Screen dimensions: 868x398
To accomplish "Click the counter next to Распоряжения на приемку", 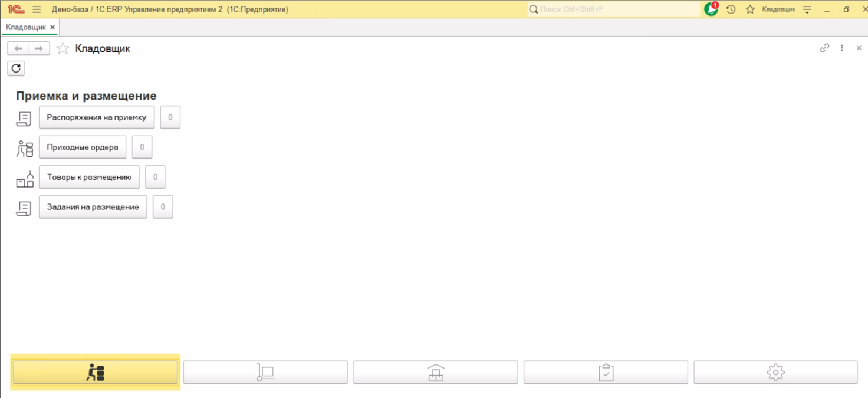I will [170, 117].
